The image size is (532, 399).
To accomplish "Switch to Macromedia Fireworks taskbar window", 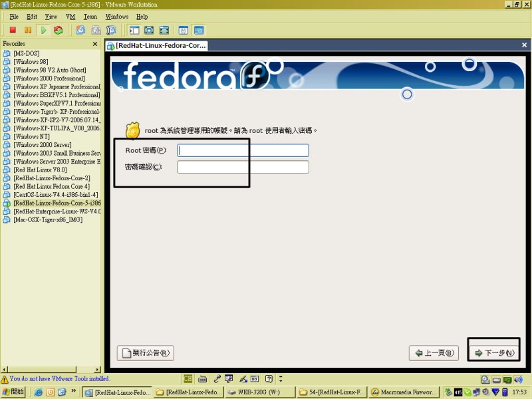I will pyautogui.click(x=404, y=392).
